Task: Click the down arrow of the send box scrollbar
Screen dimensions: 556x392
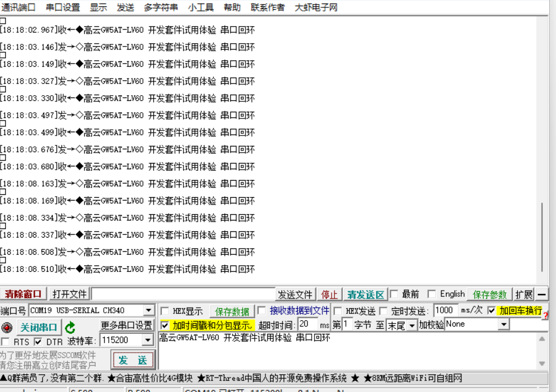Action: coord(542,364)
